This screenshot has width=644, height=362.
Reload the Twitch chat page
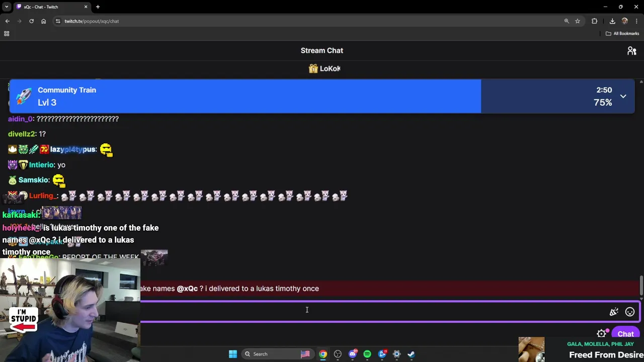(31, 21)
